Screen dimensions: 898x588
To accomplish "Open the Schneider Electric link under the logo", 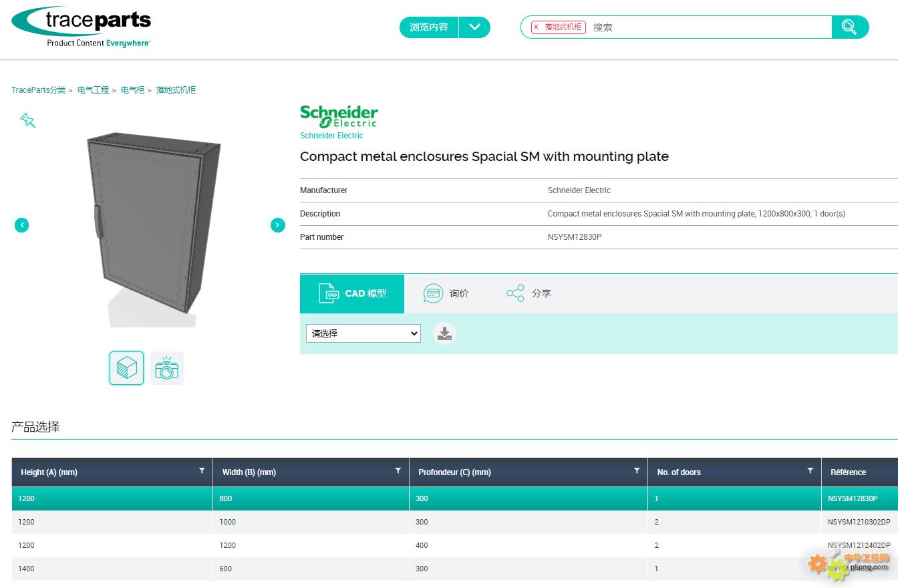I will click(331, 136).
